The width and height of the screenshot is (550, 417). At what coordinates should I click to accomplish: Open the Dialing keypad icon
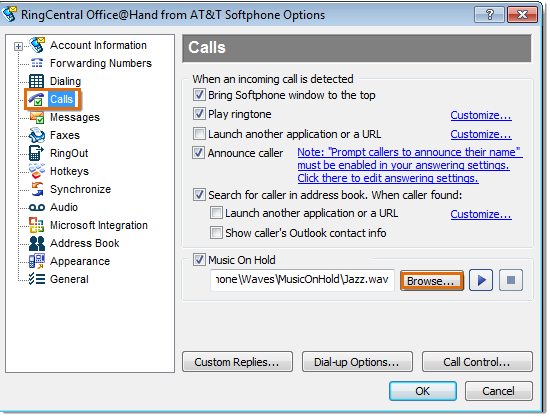(36, 81)
